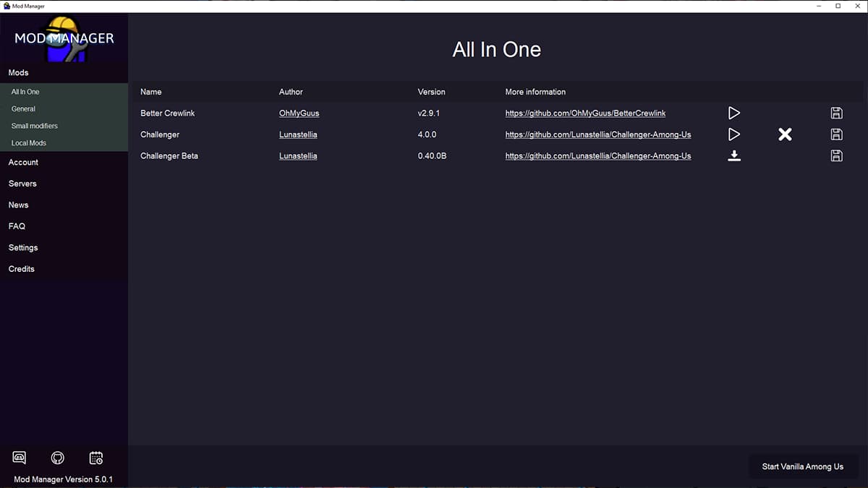
Task: Open the GitHub icon in sidebar footer
Action: tap(58, 458)
